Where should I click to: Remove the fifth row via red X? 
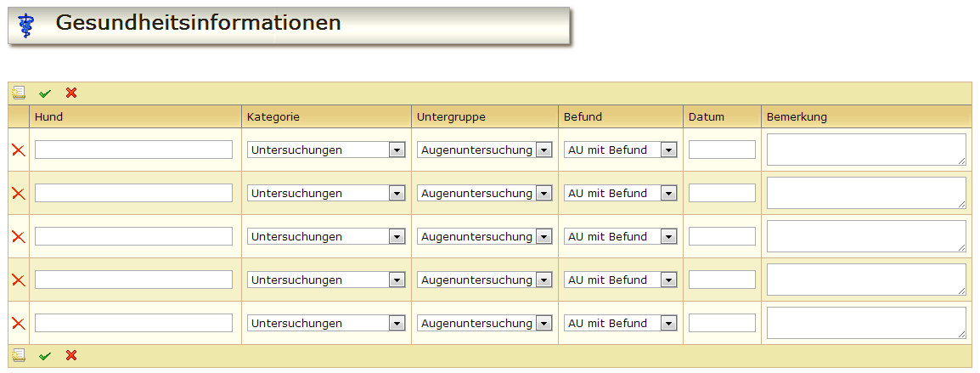[18, 324]
